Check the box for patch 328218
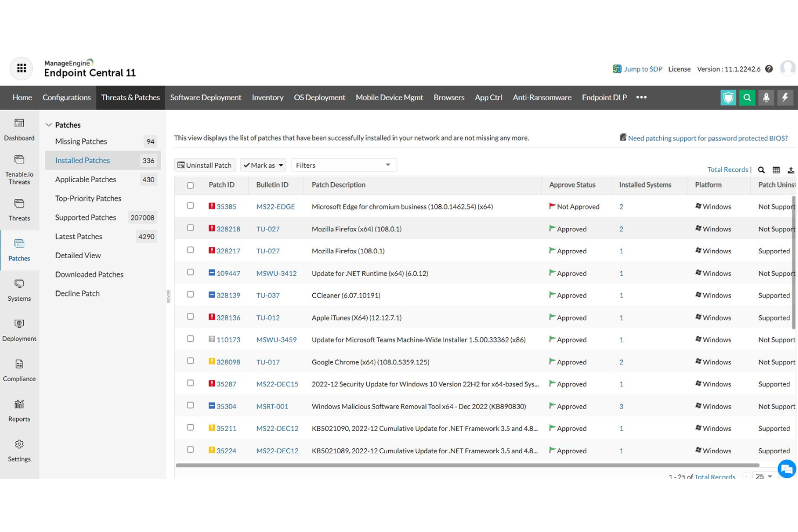This screenshot has width=798, height=532. pos(190,227)
